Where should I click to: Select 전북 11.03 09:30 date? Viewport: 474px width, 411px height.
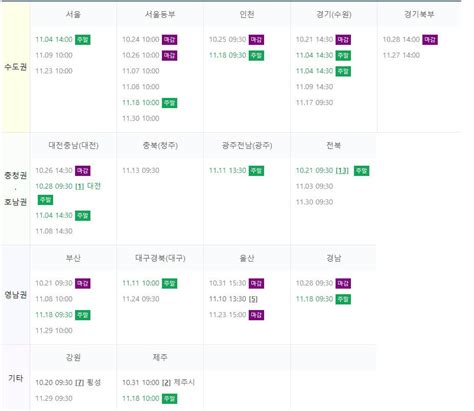click(x=314, y=186)
